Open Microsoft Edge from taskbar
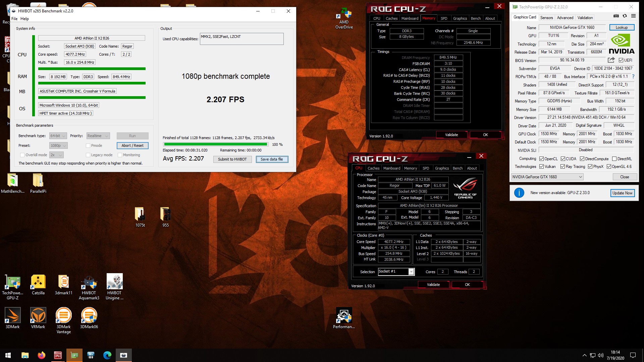Viewport: 644px width, 362px height. (107, 355)
